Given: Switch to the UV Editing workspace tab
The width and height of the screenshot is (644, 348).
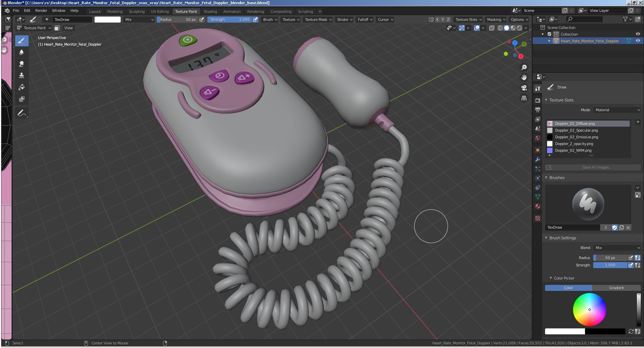Looking at the screenshot, I should [x=160, y=11].
